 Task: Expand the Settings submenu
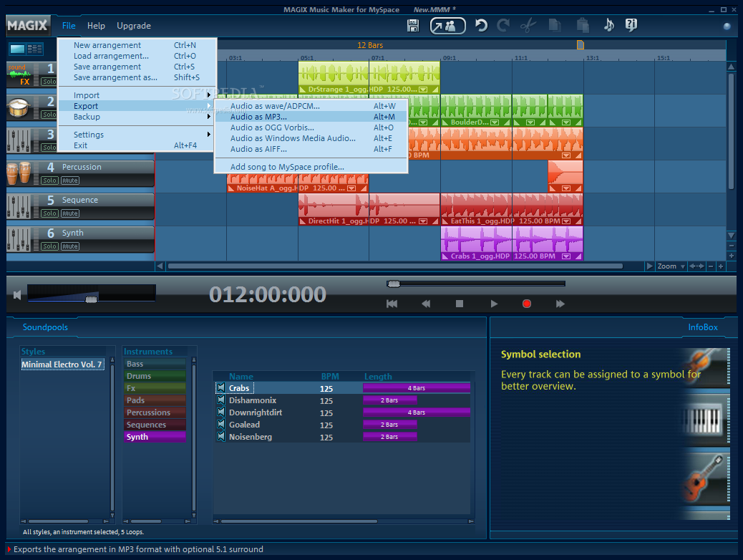coord(137,135)
